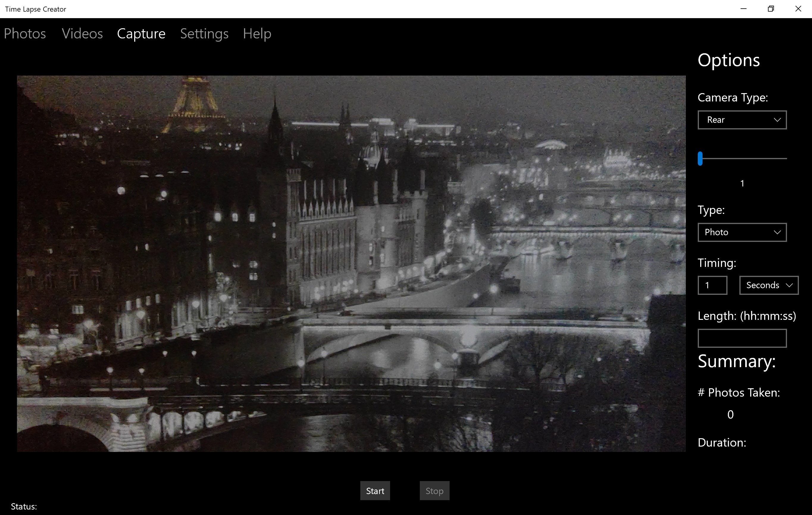Click the Timing interval number field

(712, 285)
